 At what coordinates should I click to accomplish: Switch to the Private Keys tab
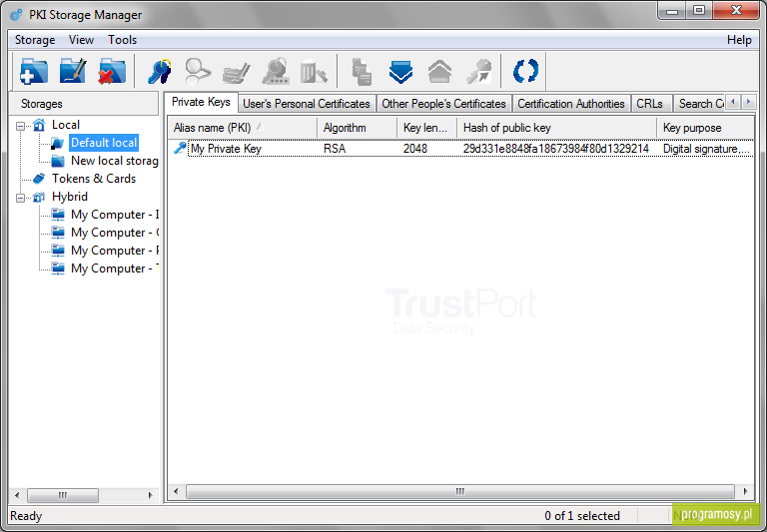tap(201, 102)
